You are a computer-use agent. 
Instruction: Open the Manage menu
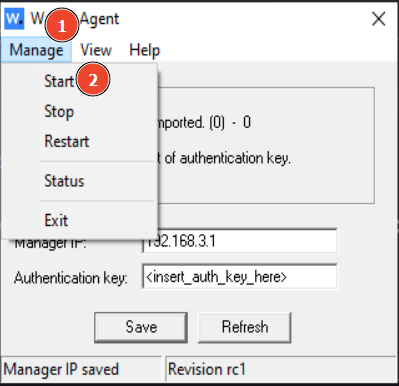36,50
